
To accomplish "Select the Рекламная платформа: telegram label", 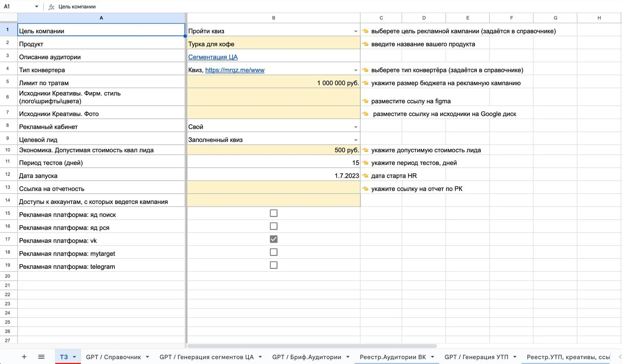I will click(101, 265).
